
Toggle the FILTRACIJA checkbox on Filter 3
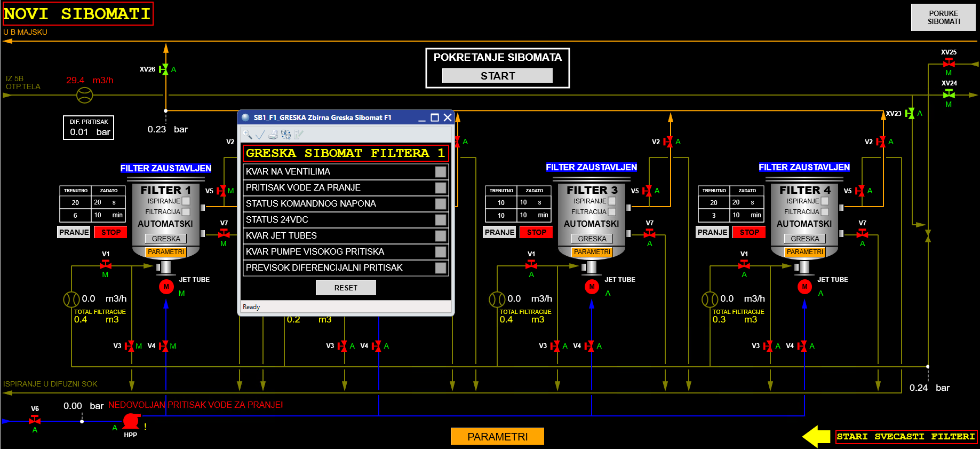pyautogui.click(x=612, y=212)
